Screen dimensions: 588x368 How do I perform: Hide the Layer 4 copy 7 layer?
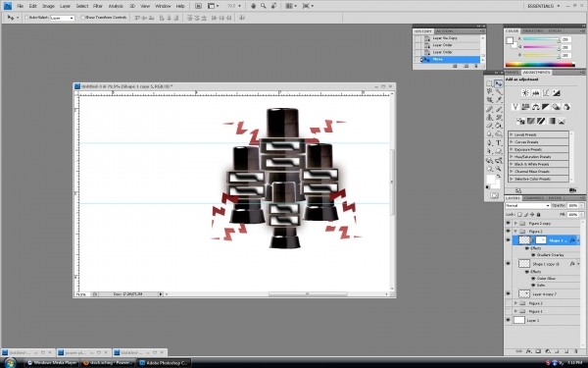point(508,293)
